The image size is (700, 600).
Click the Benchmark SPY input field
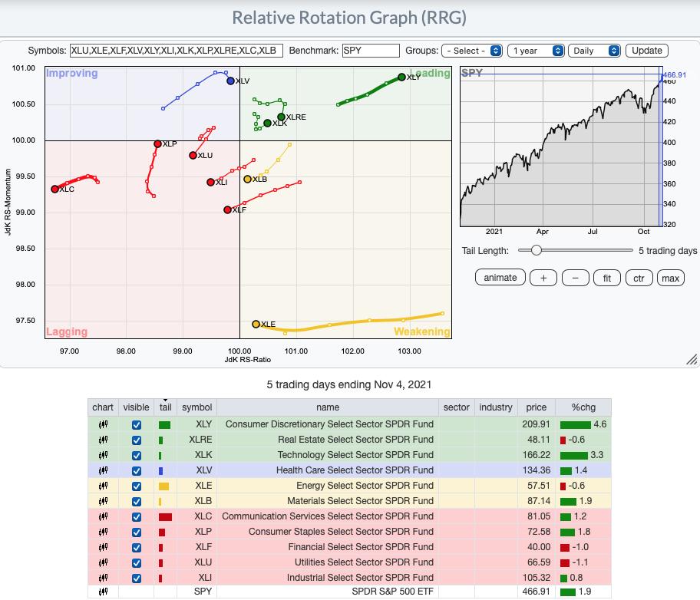pyautogui.click(x=371, y=51)
